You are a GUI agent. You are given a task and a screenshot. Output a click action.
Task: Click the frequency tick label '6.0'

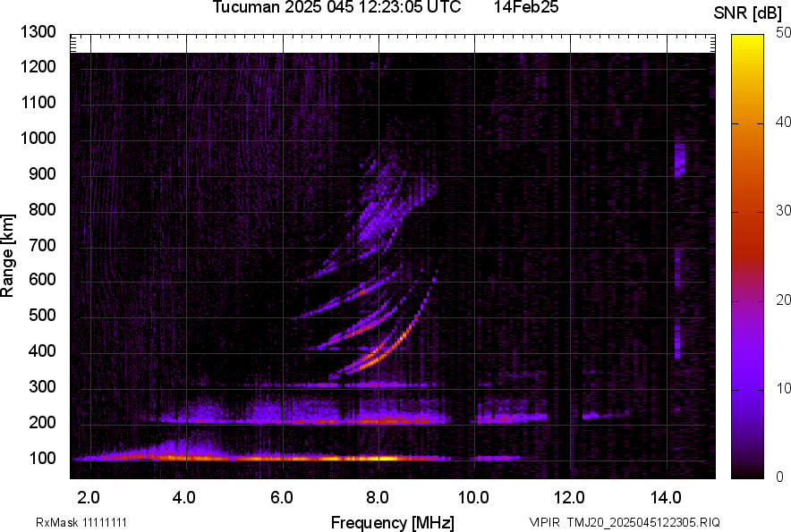(x=282, y=498)
